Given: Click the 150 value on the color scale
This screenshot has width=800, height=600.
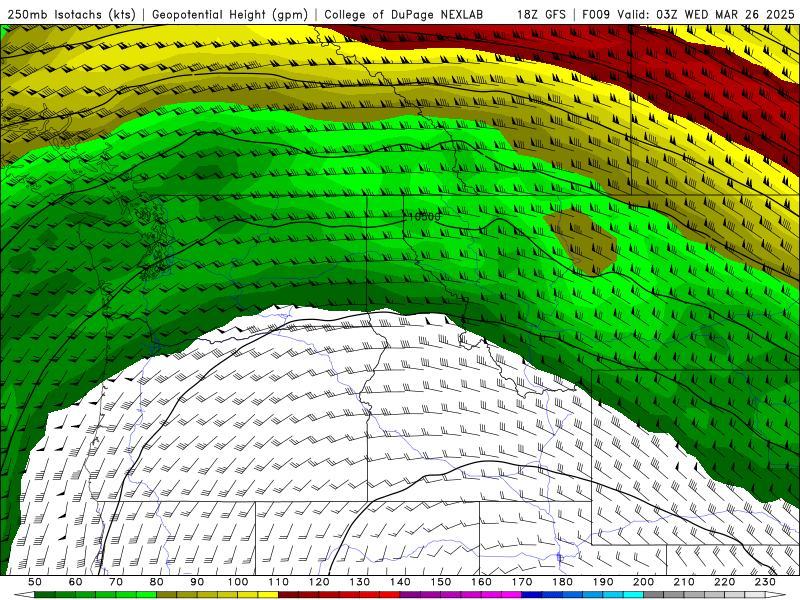Looking at the screenshot, I should (441, 582).
